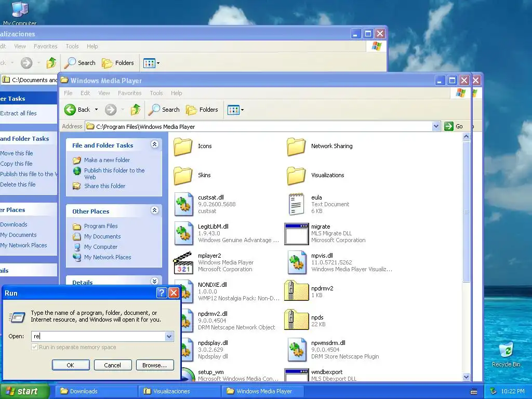Collapse the File and Folder Tasks panel
Screen dimensions: 532x399
[x=154, y=144]
